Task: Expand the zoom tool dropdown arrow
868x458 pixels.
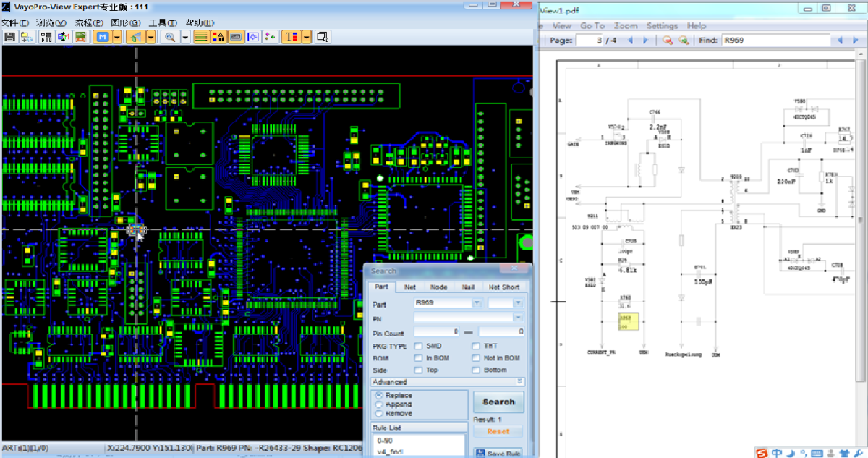Action: [185, 37]
